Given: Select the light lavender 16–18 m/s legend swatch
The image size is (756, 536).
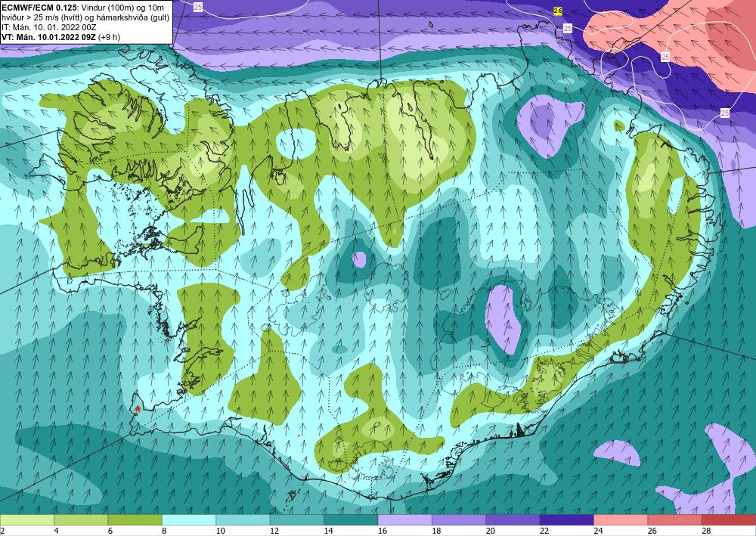Looking at the screenshot, I should (x=405, y=520).
